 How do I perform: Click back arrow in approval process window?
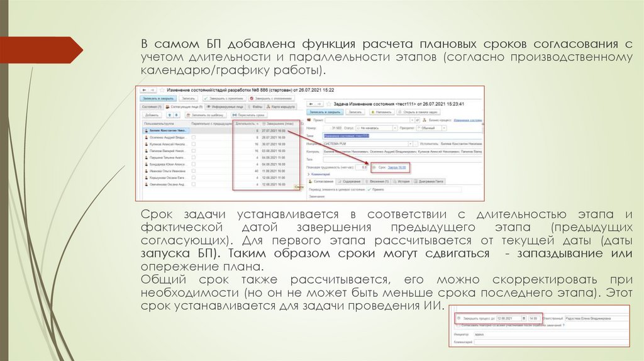(x=144, y=90)
